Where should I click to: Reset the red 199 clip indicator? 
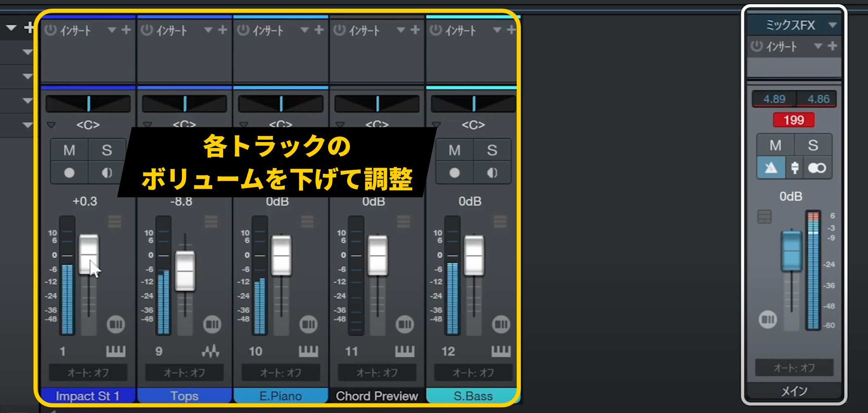[794, 120]
